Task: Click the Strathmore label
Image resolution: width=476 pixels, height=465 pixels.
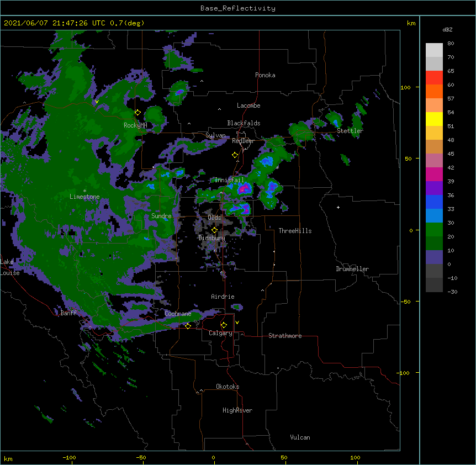Action: coord(285,336)
